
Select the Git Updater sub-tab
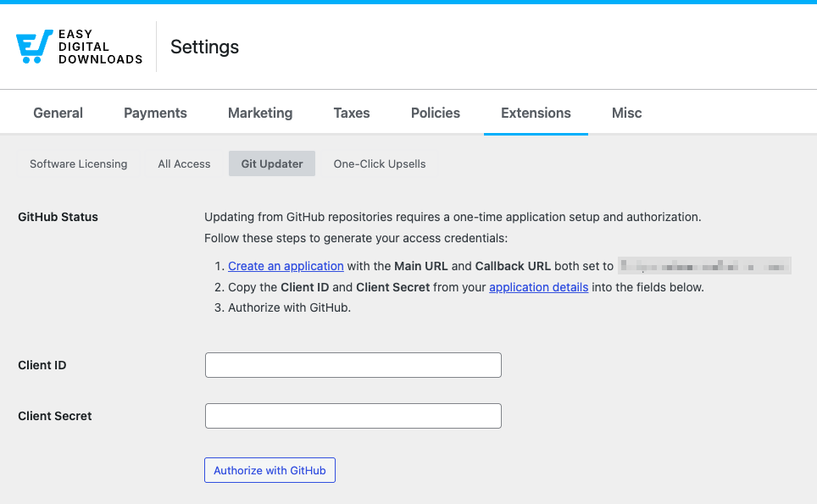click(272, 163)
